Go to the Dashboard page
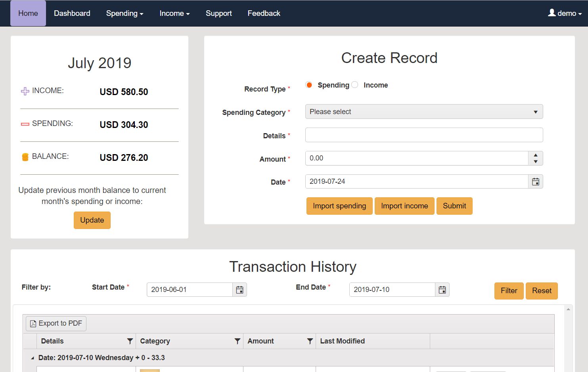Image resolution: width=588 pixels, height=372 pixels. click(x=72, y=13)
